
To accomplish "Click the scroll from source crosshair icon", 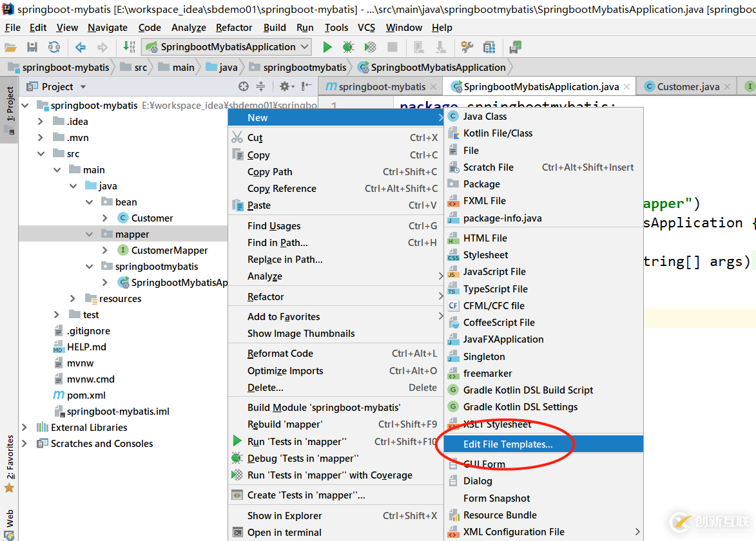I will point(243,86).
